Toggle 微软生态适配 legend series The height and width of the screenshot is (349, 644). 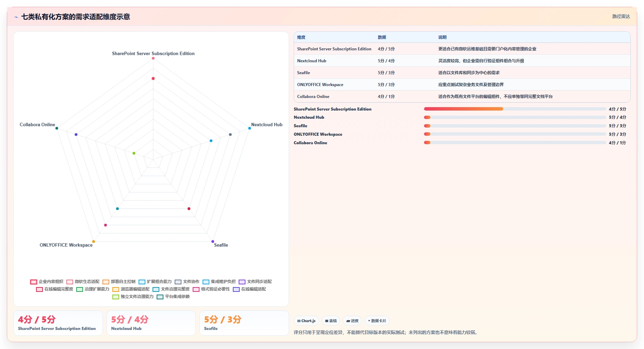coord(83,282)
